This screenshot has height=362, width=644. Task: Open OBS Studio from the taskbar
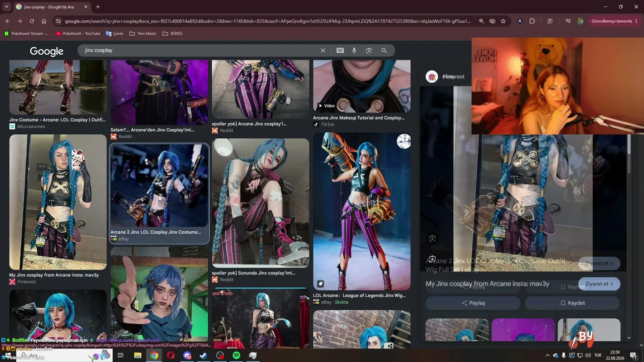point(220,355)
